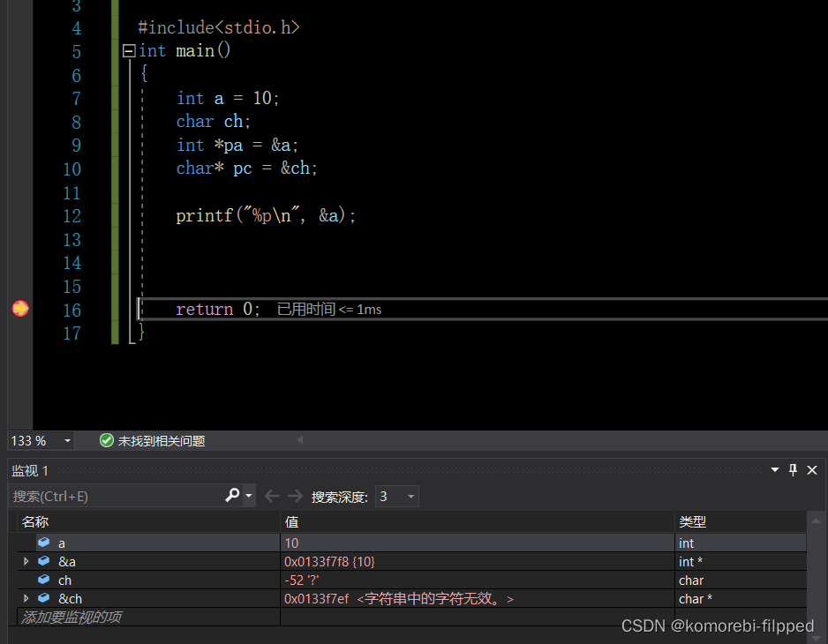
Task: Open the search depth dropdown showing 3
Action: click(x=396, y=496)
